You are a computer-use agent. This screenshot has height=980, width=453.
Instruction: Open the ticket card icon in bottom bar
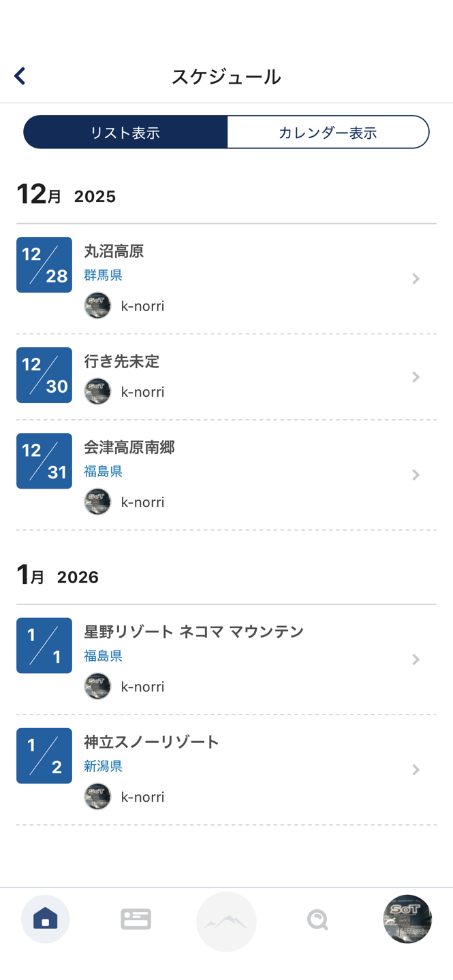[136, 919]
